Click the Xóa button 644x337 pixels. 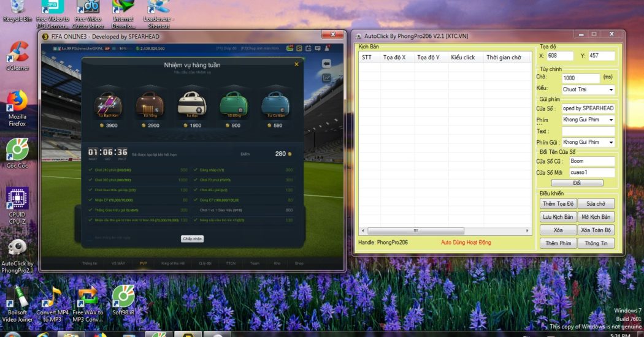pos(558,230)
